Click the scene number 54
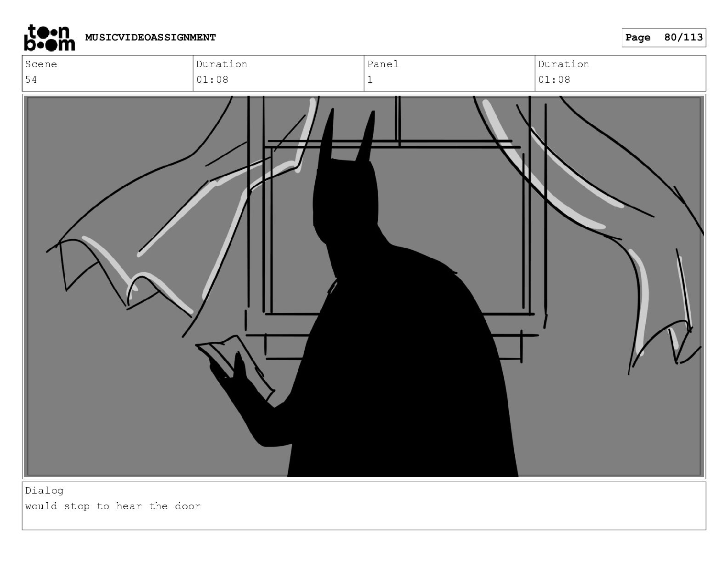The image size is (728, 563). click(31, 80)
